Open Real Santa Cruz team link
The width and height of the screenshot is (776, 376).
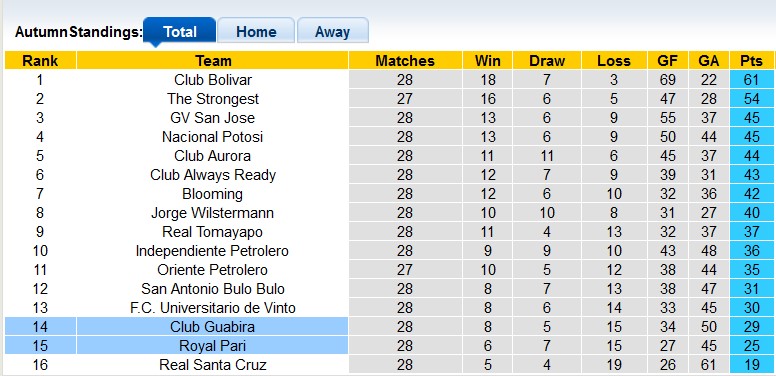pyautogui.click(x=213, y=365)
